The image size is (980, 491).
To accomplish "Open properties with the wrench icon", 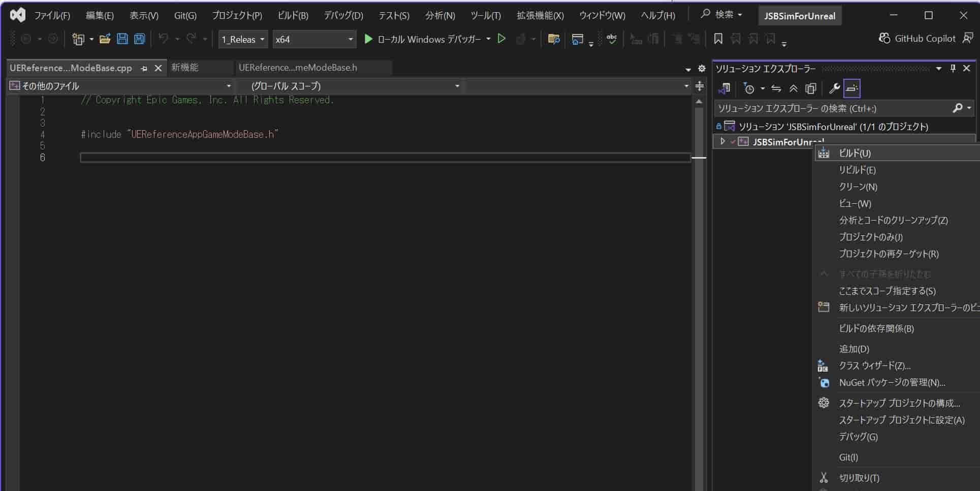I will (834, 88).
